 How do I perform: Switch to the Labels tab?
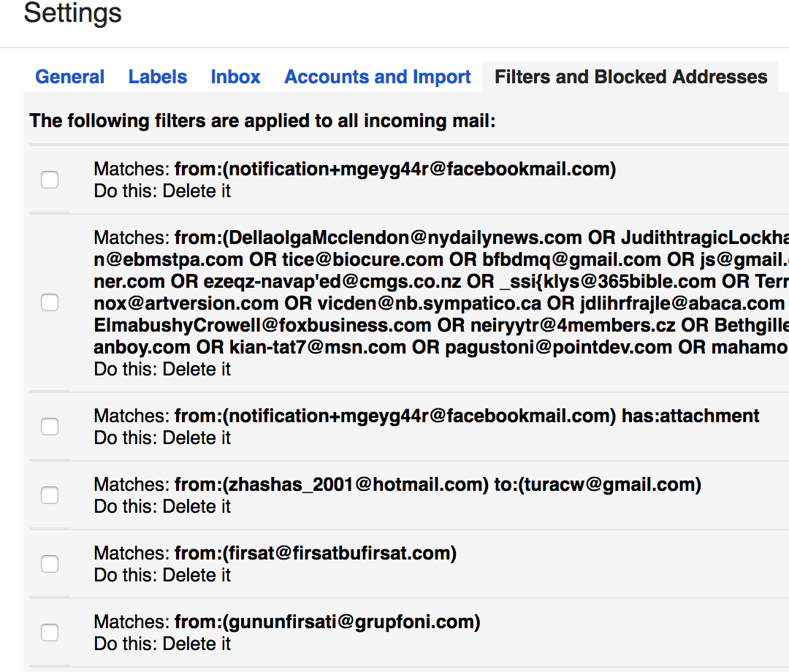coord(157,77)
